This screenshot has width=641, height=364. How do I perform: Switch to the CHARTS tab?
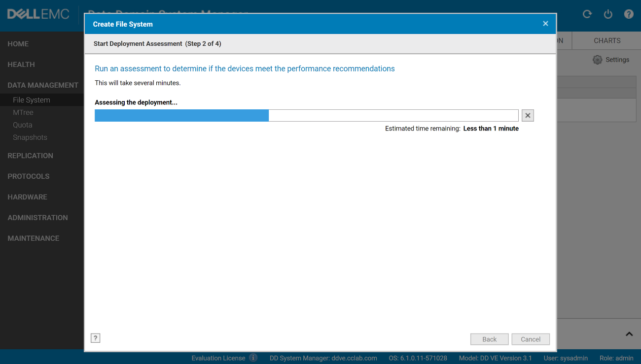(607, 40)
